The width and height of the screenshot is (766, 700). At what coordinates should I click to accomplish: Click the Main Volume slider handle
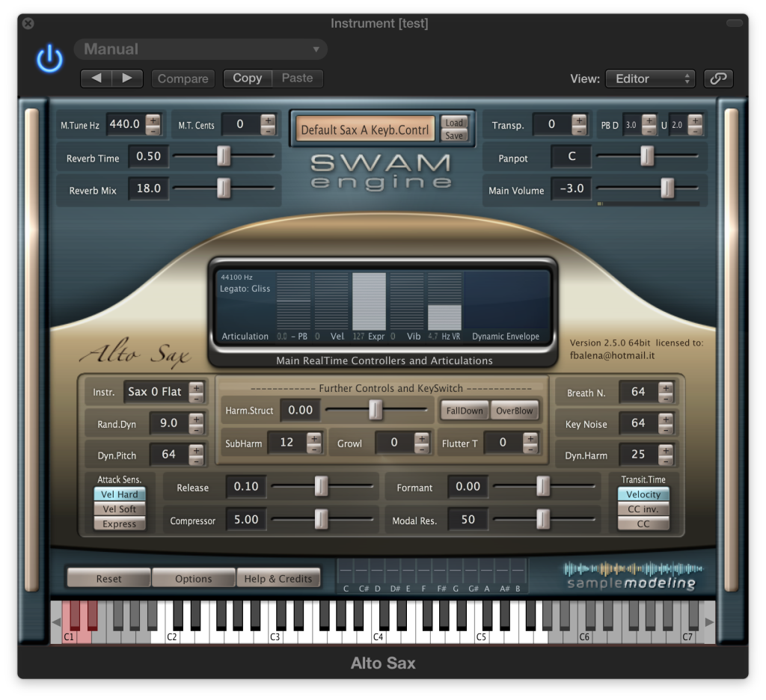point(667,188)
